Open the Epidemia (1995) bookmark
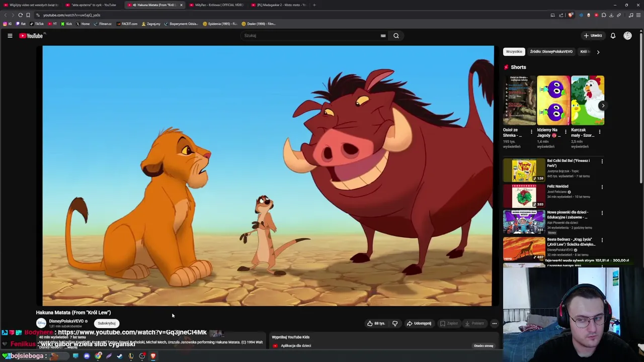Screen dimensions: 644x362 220,24
